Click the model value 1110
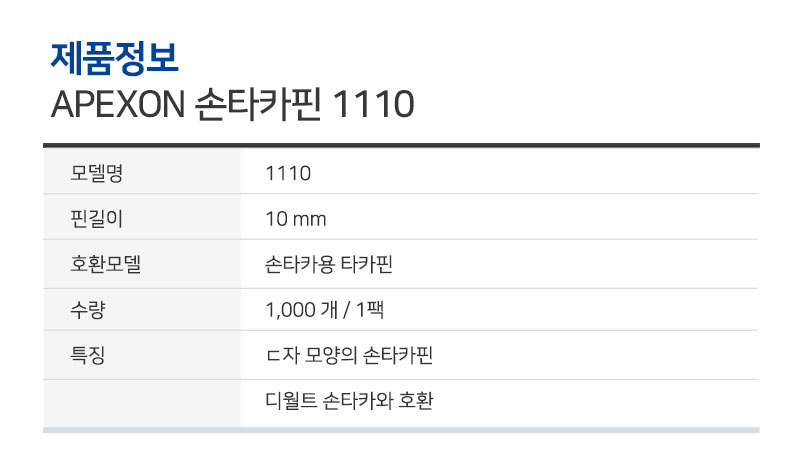Screen dimensions: 800x475 [x=288, y=173]
